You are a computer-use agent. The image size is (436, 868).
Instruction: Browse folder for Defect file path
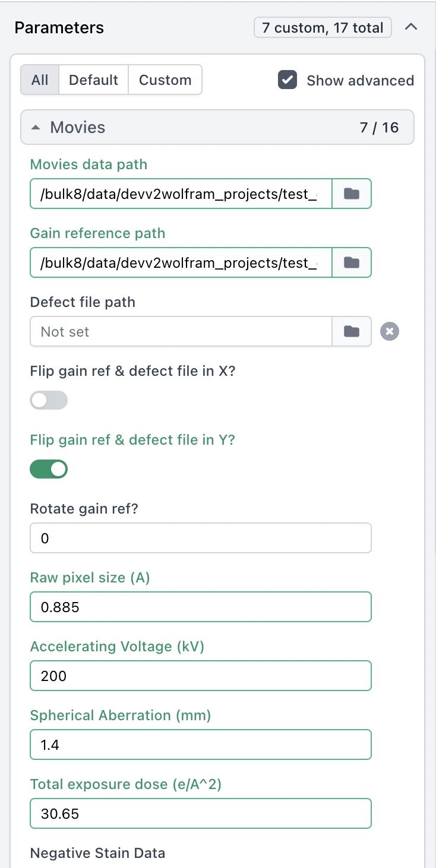(352, 331)
